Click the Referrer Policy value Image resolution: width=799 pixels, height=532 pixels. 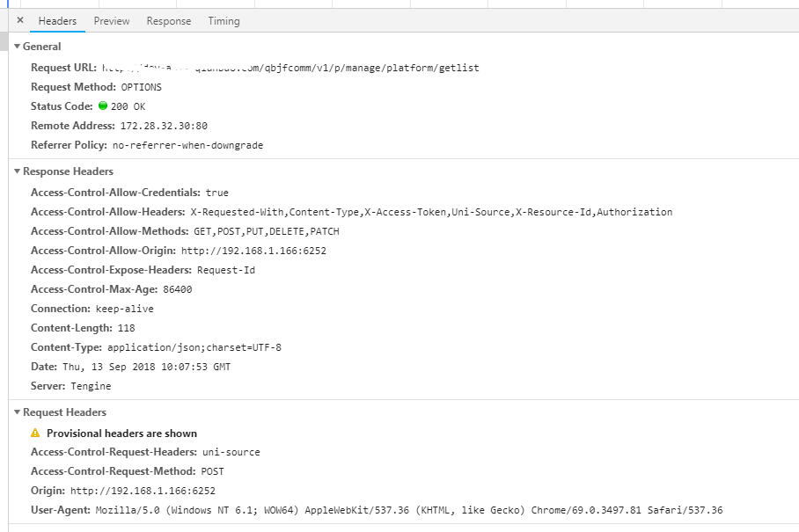187,145
